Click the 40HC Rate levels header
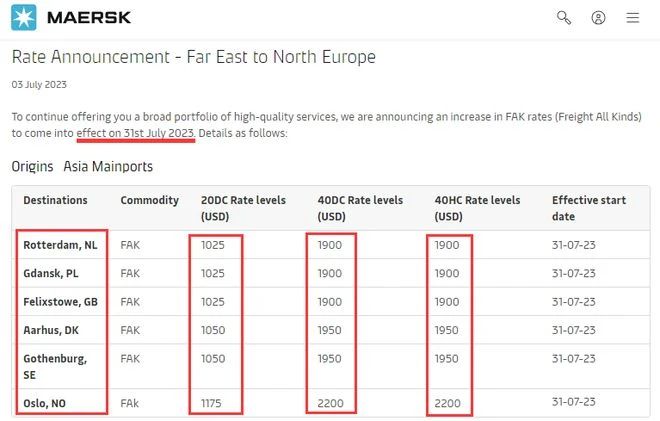Screen dimensions: 660x421 point(477,208)
